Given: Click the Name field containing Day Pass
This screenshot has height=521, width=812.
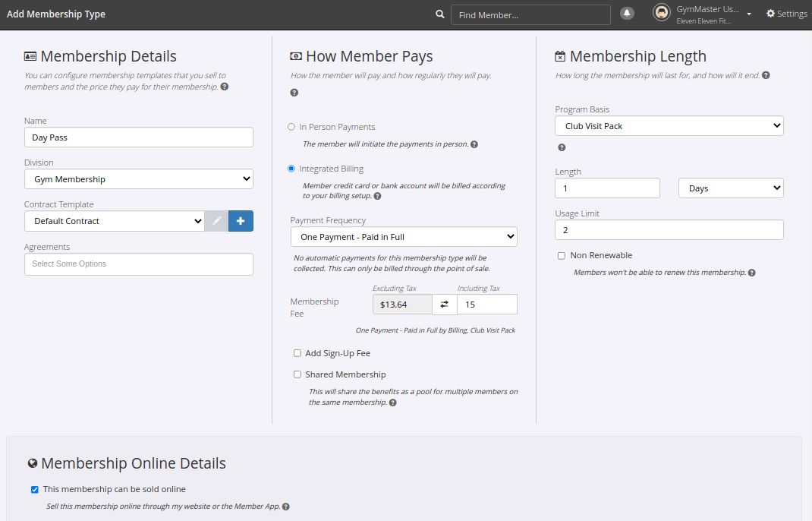Looking at the screenshot, I should pos(139,137).
